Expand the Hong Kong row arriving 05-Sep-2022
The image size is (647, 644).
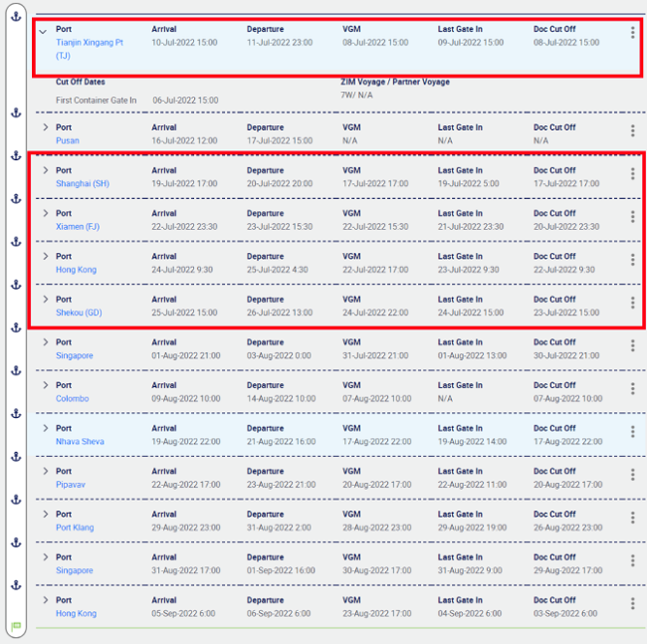click(46, 599)
